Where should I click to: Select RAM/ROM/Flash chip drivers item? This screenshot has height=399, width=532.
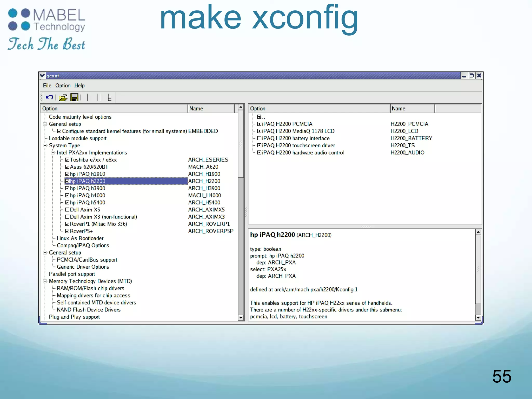(x=90, y=288)
